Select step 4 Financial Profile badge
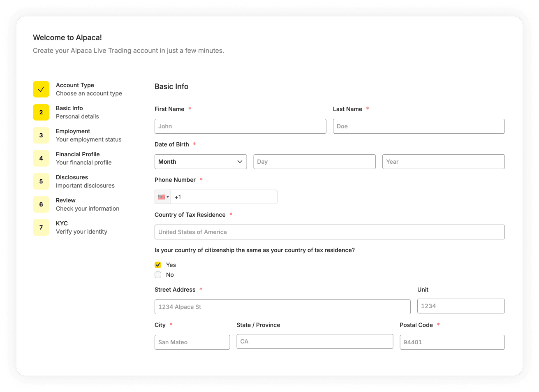The image size is (539, 392). click(41, 158)
